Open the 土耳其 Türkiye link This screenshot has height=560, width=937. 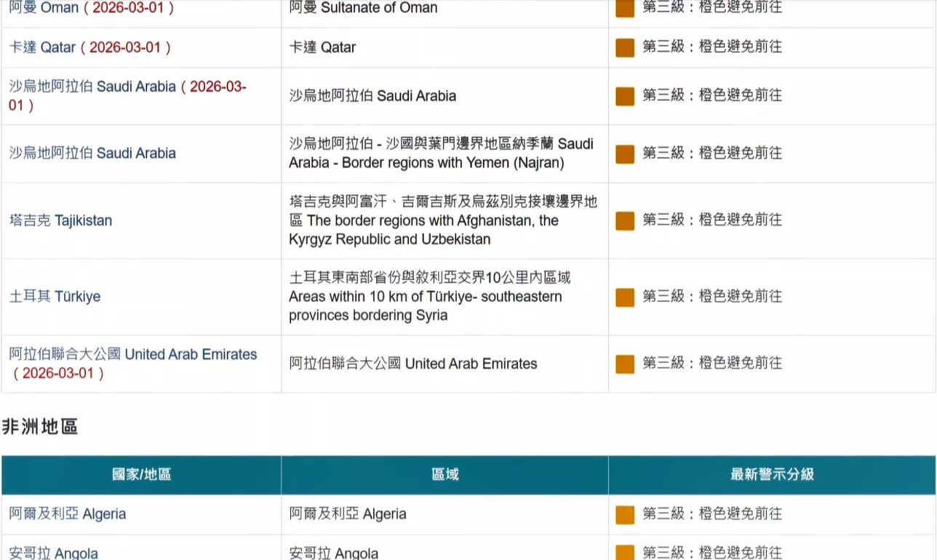tap(55, 297)
